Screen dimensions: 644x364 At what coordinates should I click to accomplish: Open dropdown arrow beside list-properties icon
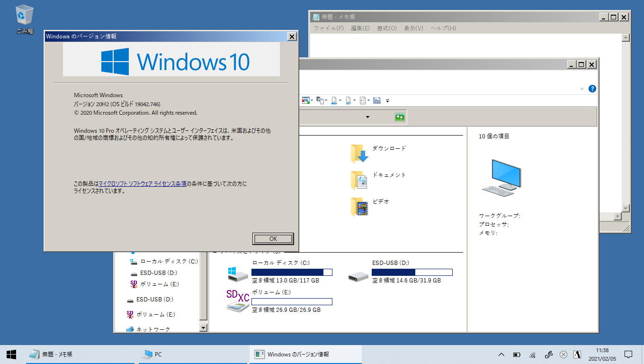[x=368, y=100]
